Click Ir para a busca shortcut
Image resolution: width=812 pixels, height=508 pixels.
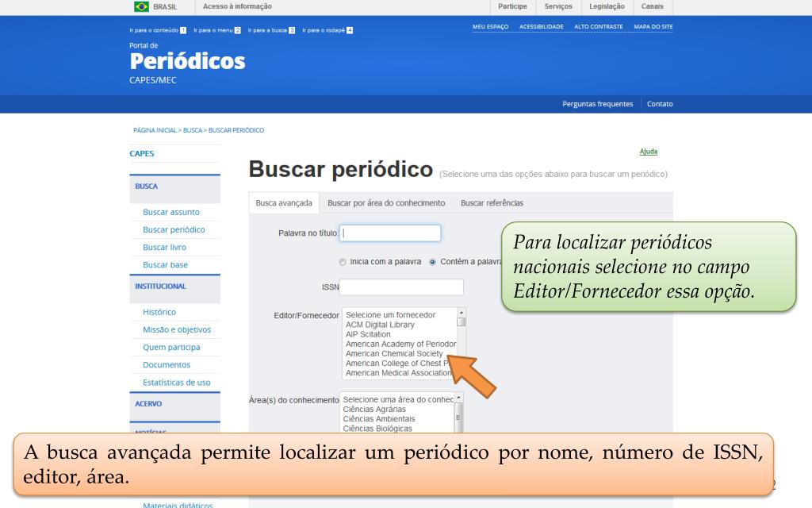pos(271,30)
